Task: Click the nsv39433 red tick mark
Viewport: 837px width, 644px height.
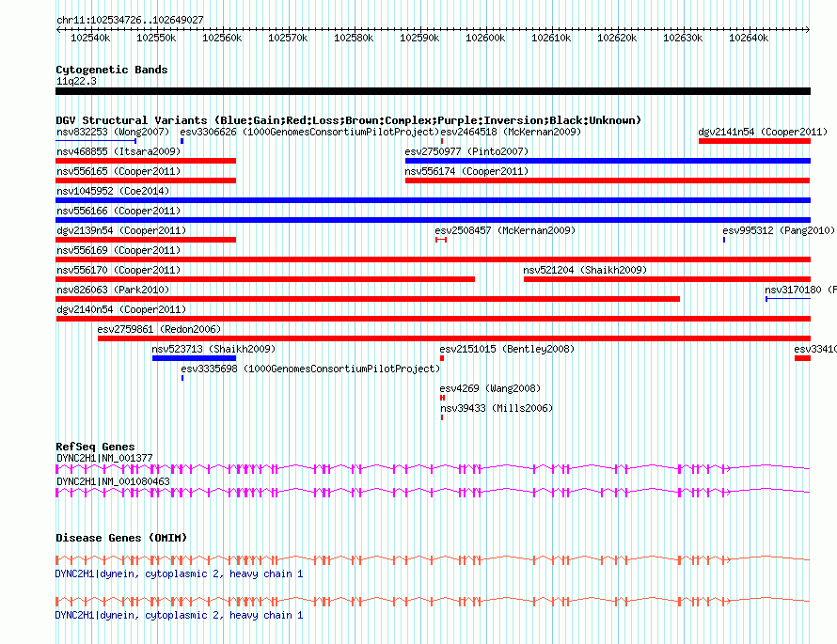Action: click(442, 417)
